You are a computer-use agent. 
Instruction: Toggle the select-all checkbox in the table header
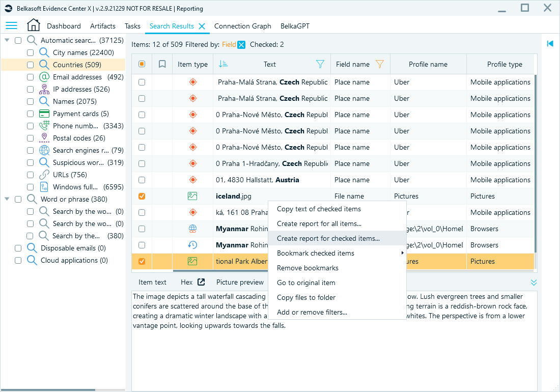coord(142,64)
